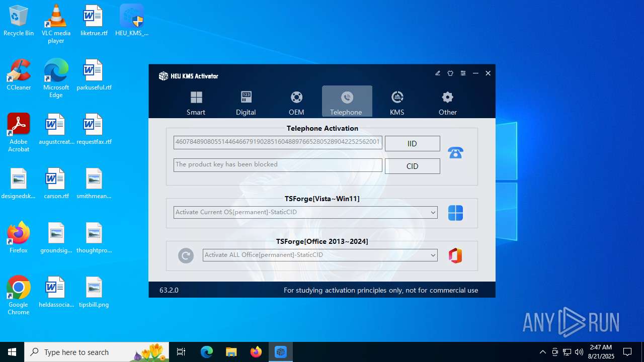This screenshot has height=362, width=644.
Task: Select the tipsbill.png desktop file
Action: pyautogui.click(x=94, y=292)
